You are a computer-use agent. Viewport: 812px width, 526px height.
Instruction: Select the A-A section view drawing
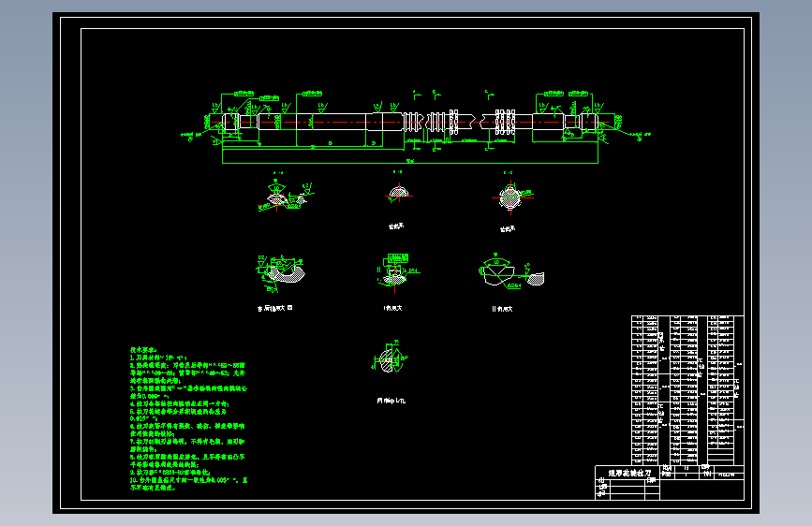(x=286, y=197)
